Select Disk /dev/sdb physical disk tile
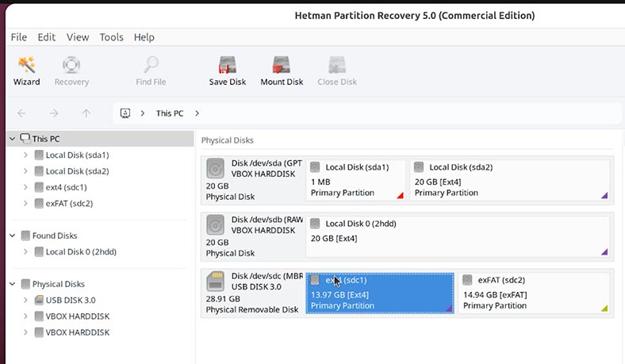Viewport: 625px width, 364px height. (254, 236)
